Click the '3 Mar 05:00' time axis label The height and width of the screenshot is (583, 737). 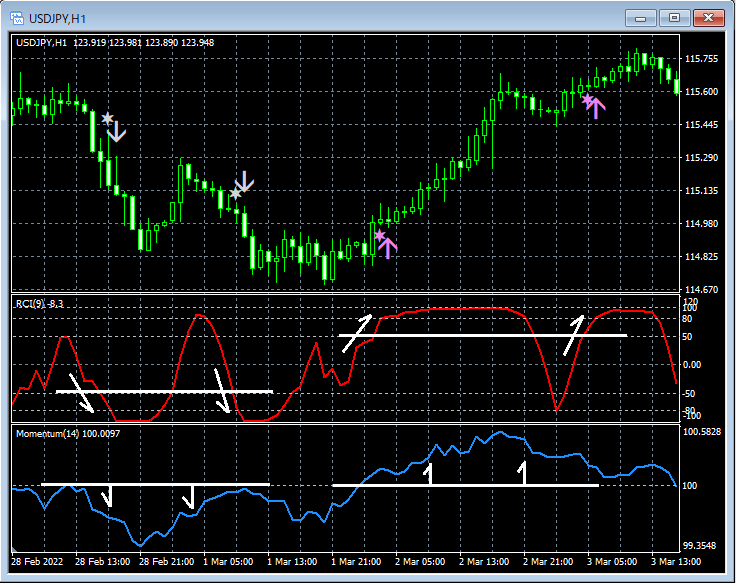pos(612,562)
